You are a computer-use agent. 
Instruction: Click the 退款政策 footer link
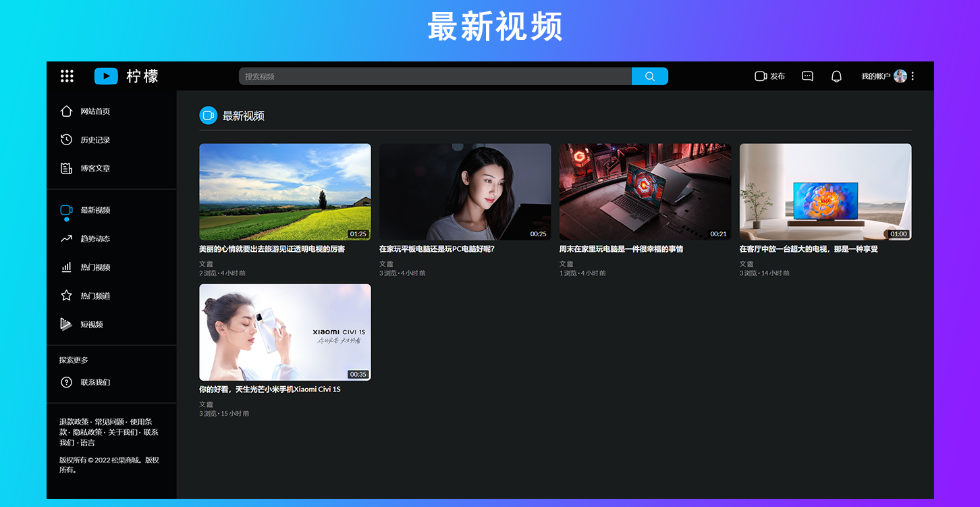coord(74,422)
